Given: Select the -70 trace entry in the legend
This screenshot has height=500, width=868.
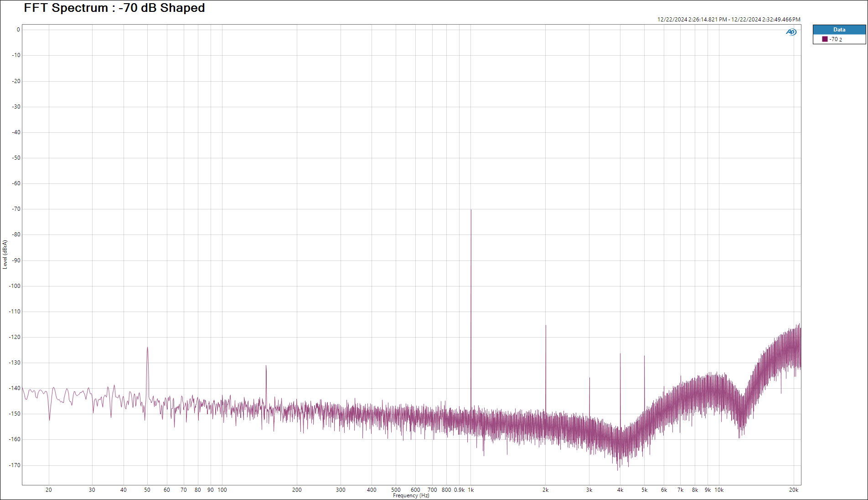Looking at the screenshot, I should 836,39.
